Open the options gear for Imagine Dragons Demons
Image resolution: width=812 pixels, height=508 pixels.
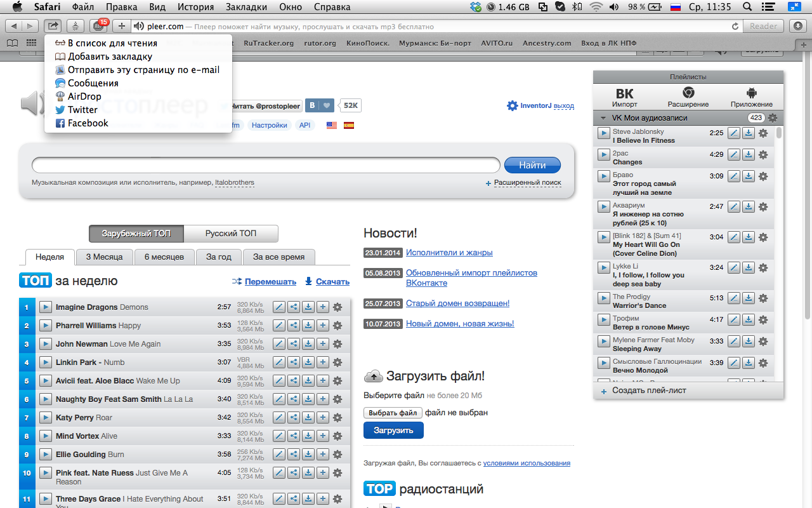point(337,307)
